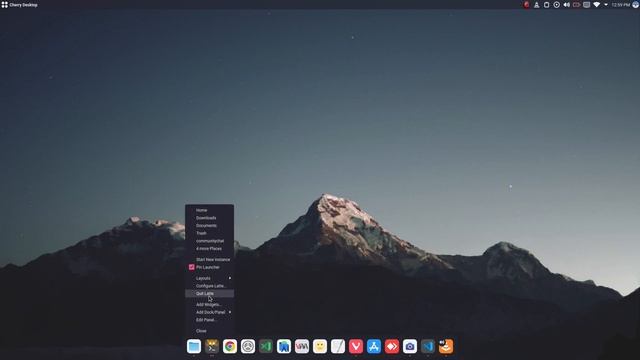
Task: Open Documents from the context menu
Action: coord(209,225)
